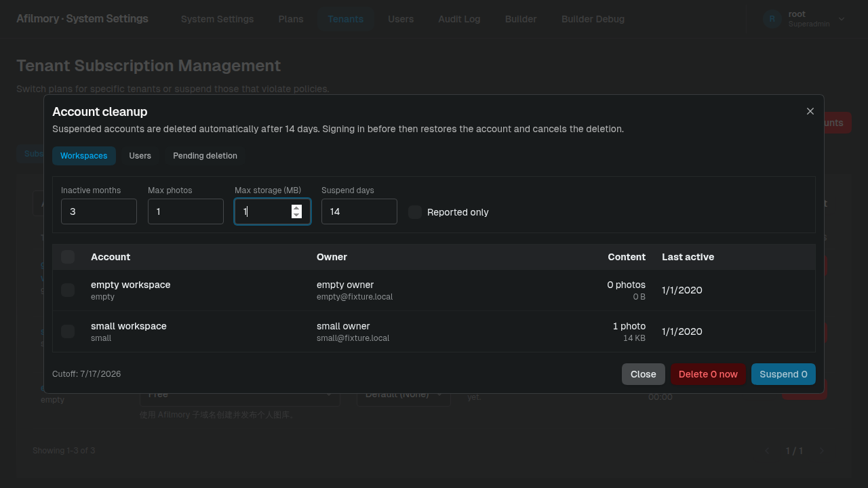This screenshot has width=868, height=488.
Task: Decrement Max storage spinner down arrow
Action: (296, 215)
